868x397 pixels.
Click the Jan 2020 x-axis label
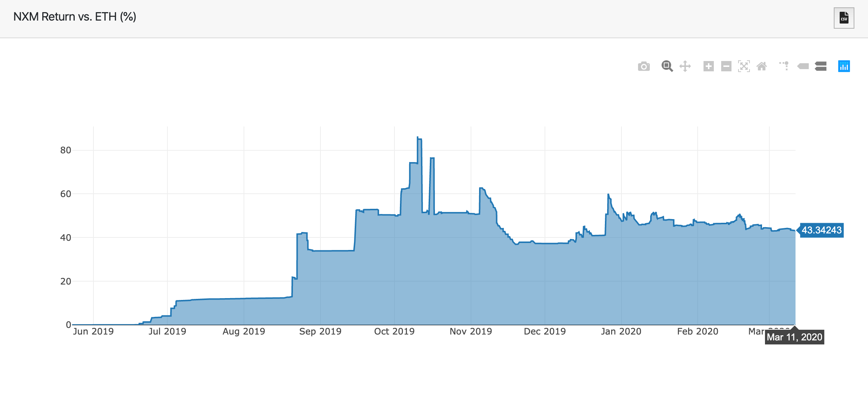pyautogui.click(x=621, y=332)
